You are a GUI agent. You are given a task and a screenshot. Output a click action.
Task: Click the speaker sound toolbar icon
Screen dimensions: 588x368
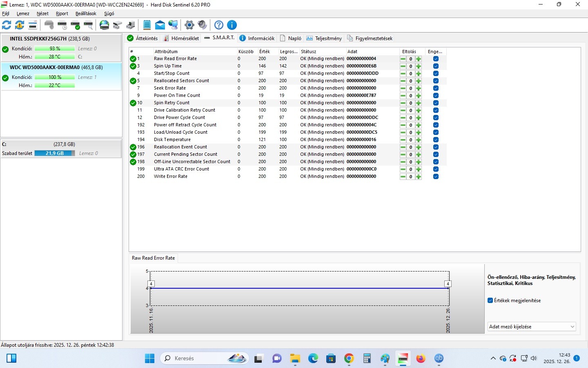coord(203,25)
